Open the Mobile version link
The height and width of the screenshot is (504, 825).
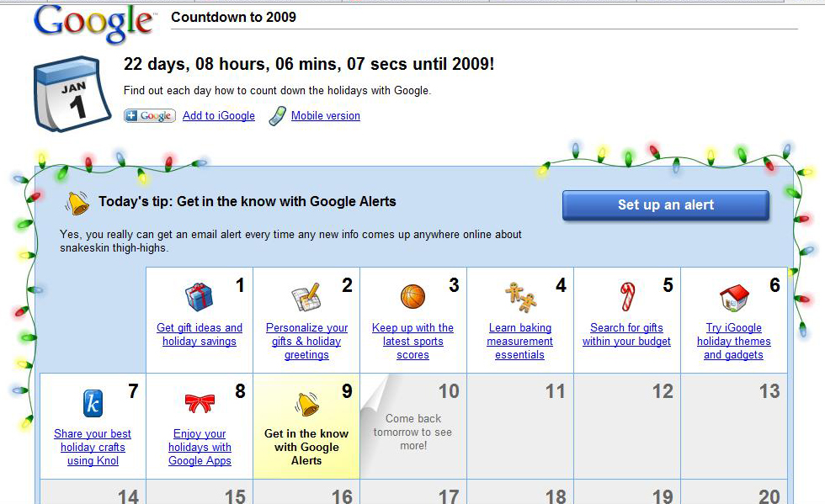click(326, 116)
